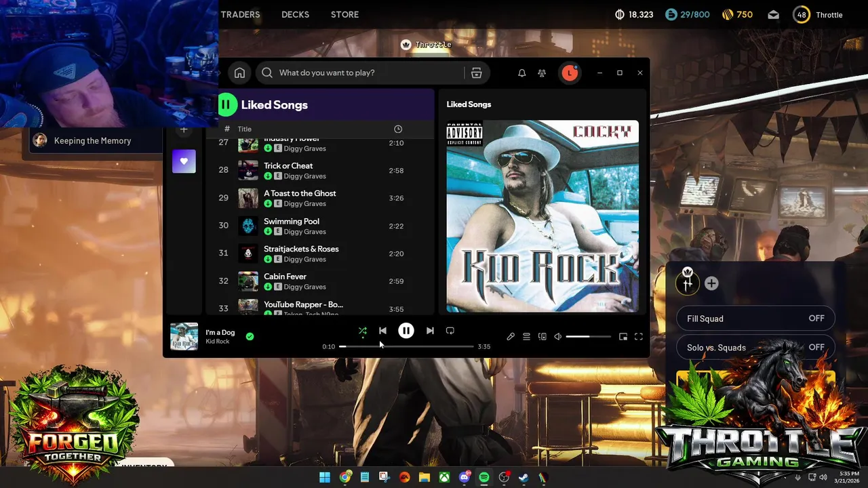Viewport: 868px width, 488px height.
Task: Open the Throttle level 48 profile
Action: pos(818,15)
